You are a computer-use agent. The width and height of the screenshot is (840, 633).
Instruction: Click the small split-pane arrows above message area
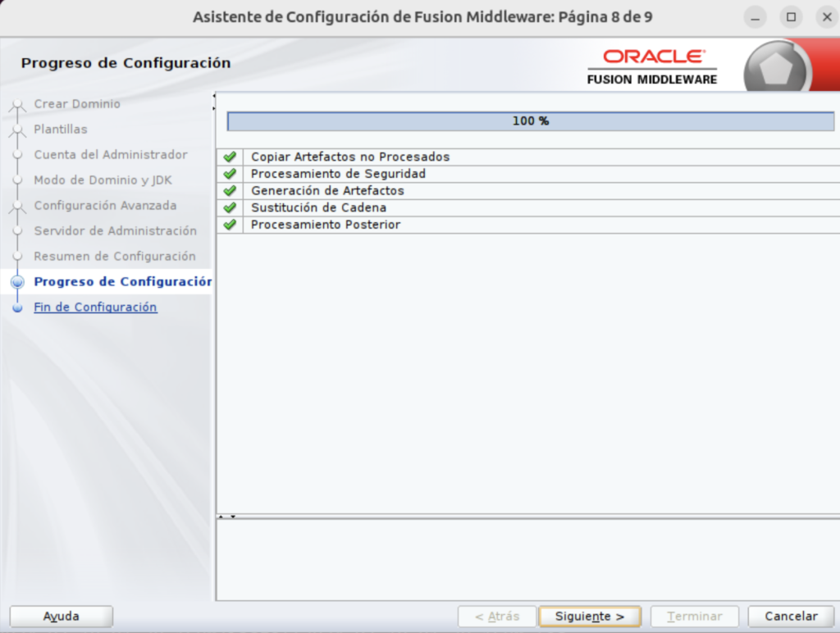click(226, 517)
